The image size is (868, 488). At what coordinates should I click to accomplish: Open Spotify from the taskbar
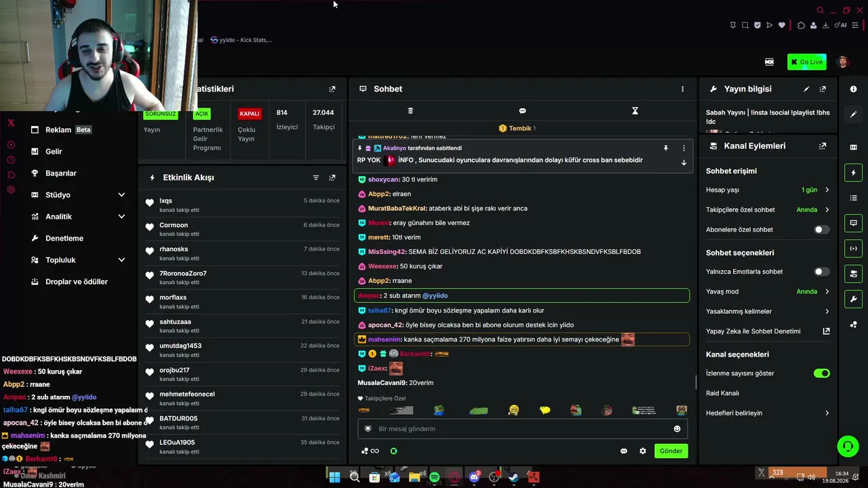[x=434, y=477]
